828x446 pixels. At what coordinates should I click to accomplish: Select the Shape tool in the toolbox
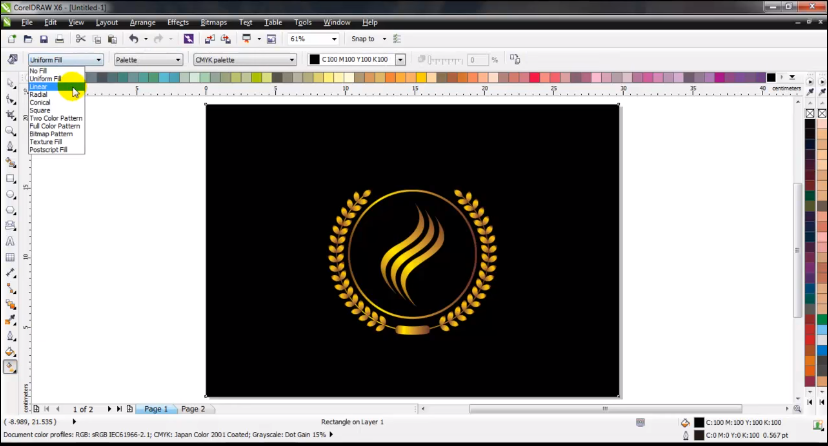(x=10, y=99)
